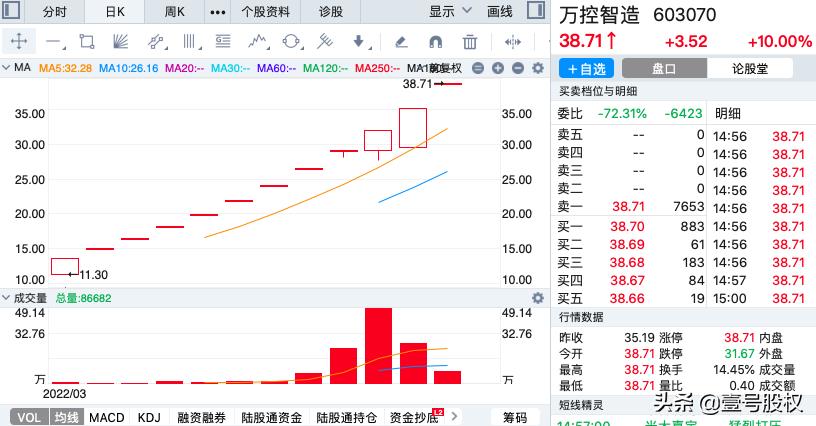Open the 显示 dropdown
Viewport: 816px width, 426px height.
pyautogui.click(x=450, y=11)
